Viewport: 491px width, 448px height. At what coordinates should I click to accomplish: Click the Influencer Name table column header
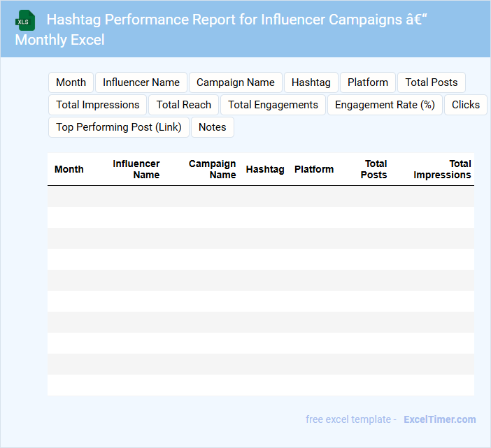tap(136, 169)
